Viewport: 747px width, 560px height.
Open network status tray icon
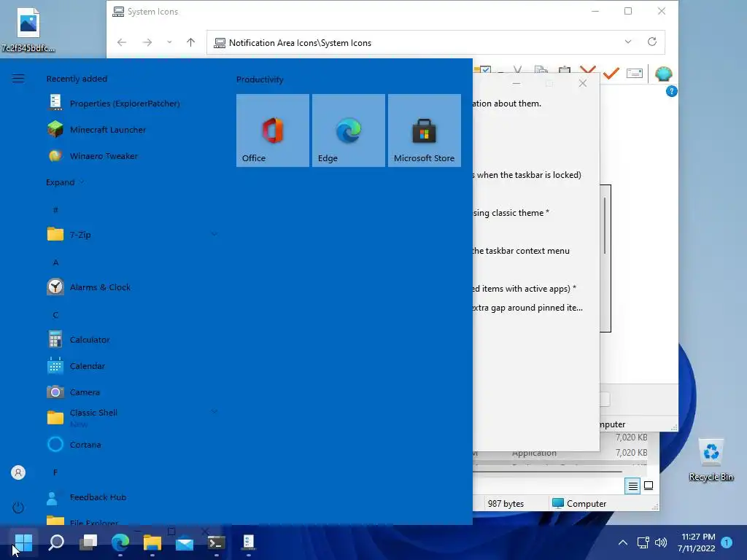point(643,542)
